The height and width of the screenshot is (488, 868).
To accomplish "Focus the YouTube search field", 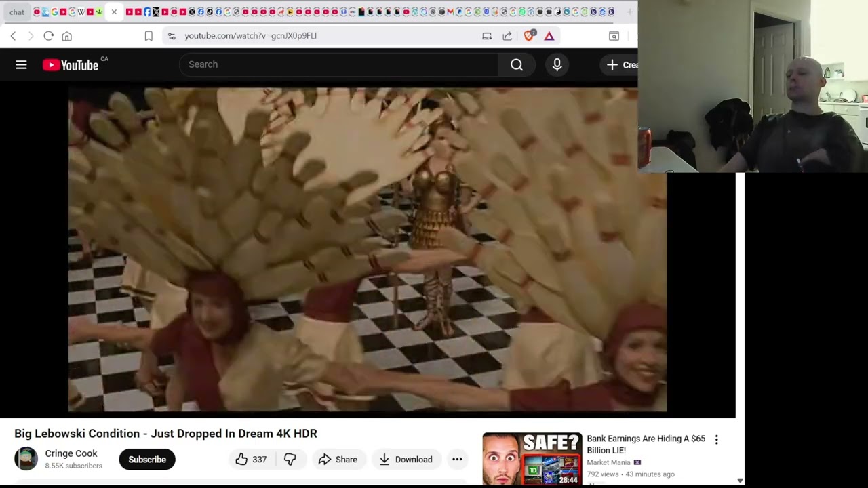I will [x=338, y=64].
